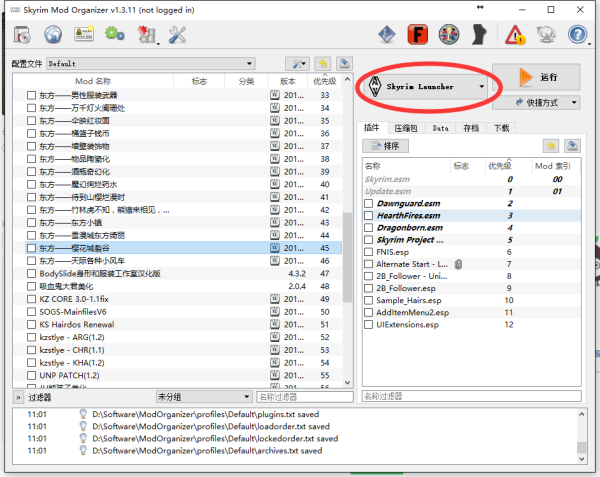Click the lock icon beside Alternate Start
Viewport: 600px width, 477px height.
pos(458,264)
